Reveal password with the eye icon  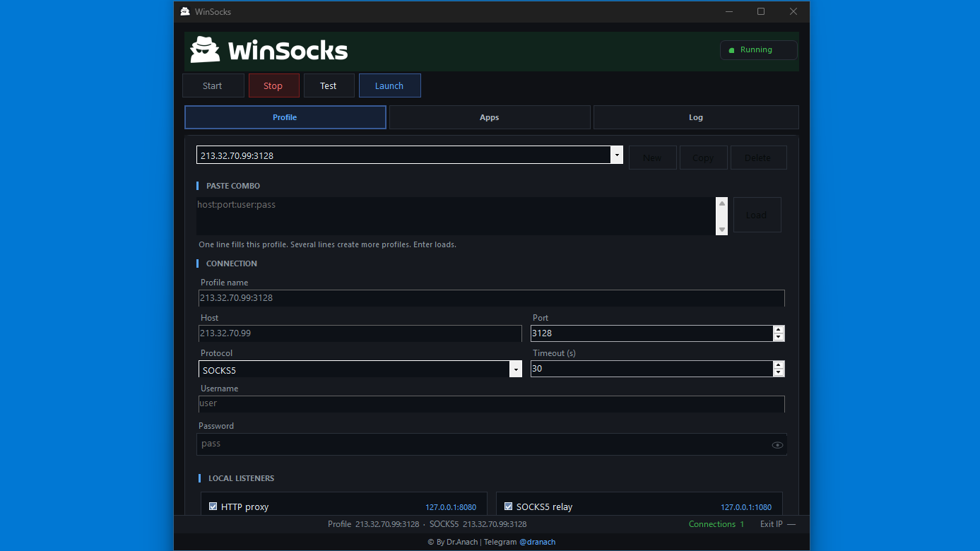coord(777,445)
